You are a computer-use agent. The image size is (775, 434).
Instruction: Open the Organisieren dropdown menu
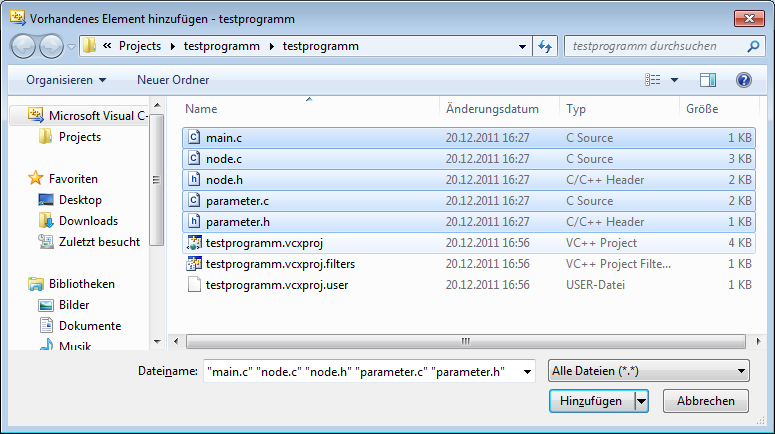coord(66,80)
